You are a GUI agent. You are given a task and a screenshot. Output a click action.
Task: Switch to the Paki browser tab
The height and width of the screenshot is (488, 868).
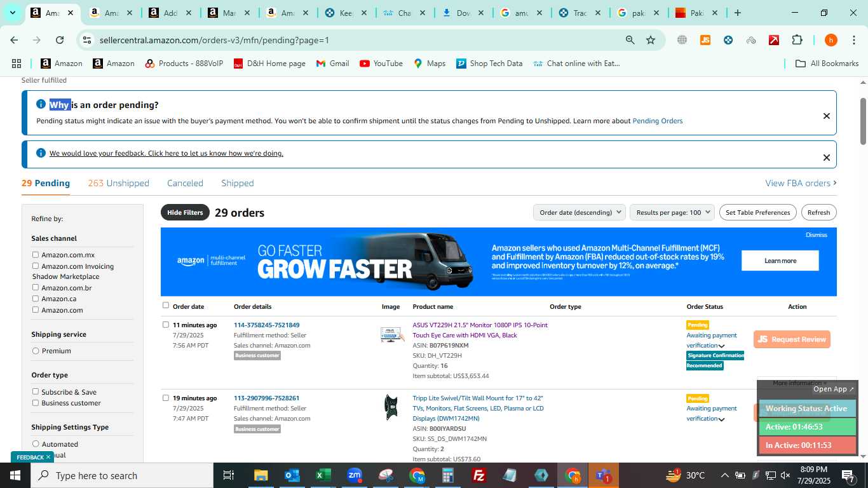point(696,13)
